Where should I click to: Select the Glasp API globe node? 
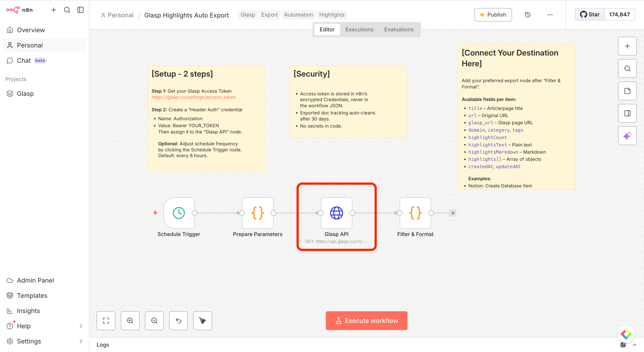point(336,213)
